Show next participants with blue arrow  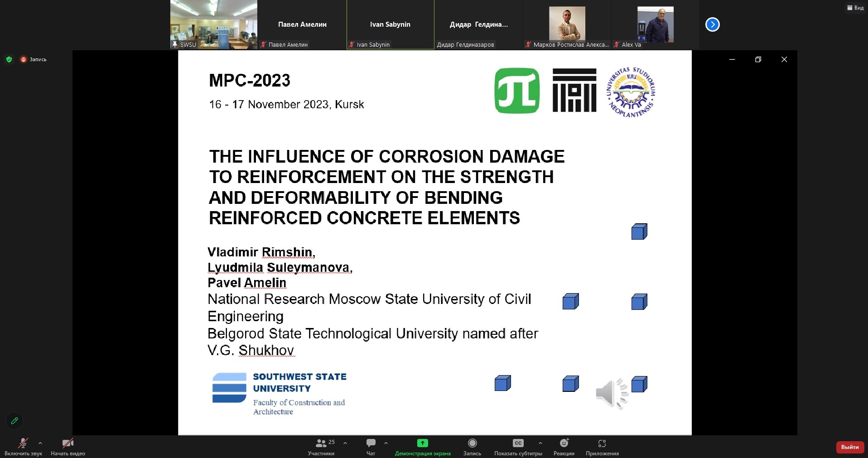[713, 24]
